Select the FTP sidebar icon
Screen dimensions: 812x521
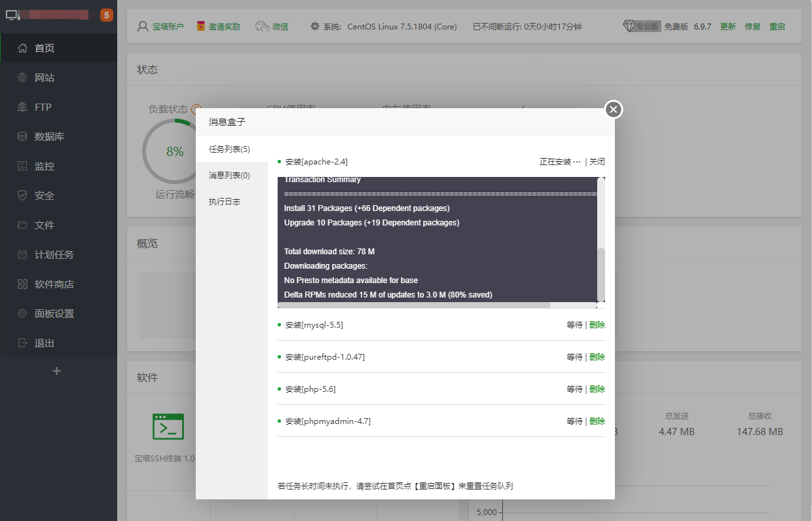point(22,107)
